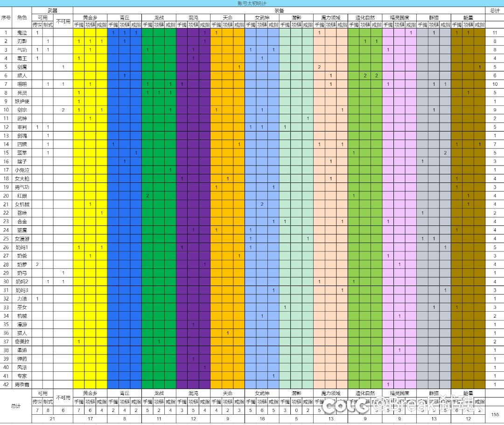Click the 女漫游 character cell
This screenshot has height=425, width=504.
click(x=22, y=239)
